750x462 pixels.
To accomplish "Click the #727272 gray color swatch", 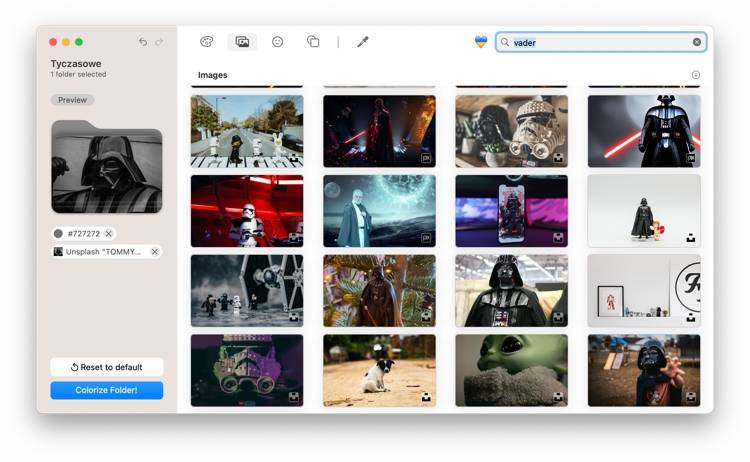I will coord(58,233).
